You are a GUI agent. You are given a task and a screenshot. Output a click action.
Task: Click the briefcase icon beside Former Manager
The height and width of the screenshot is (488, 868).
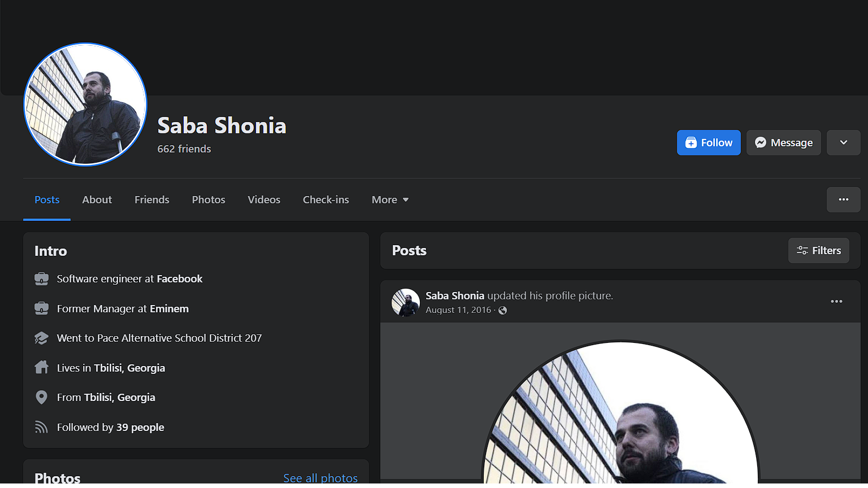pyautogui.click(x=41, y=308)
